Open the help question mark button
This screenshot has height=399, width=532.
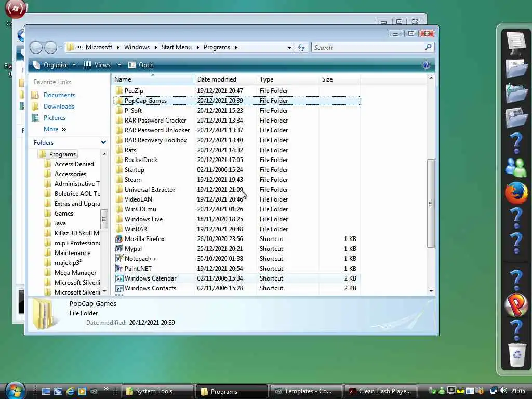[426, 65]
